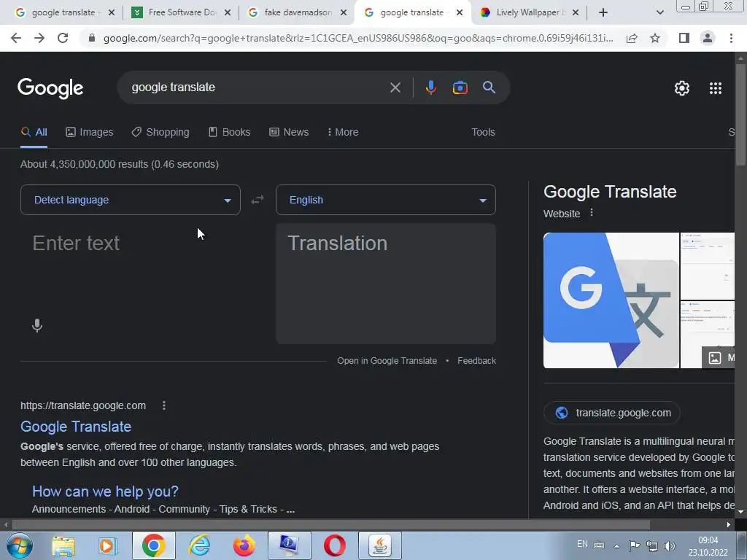The image size is (747, 560).
Task: Bookmark this page with star
Action: (655, 38)
